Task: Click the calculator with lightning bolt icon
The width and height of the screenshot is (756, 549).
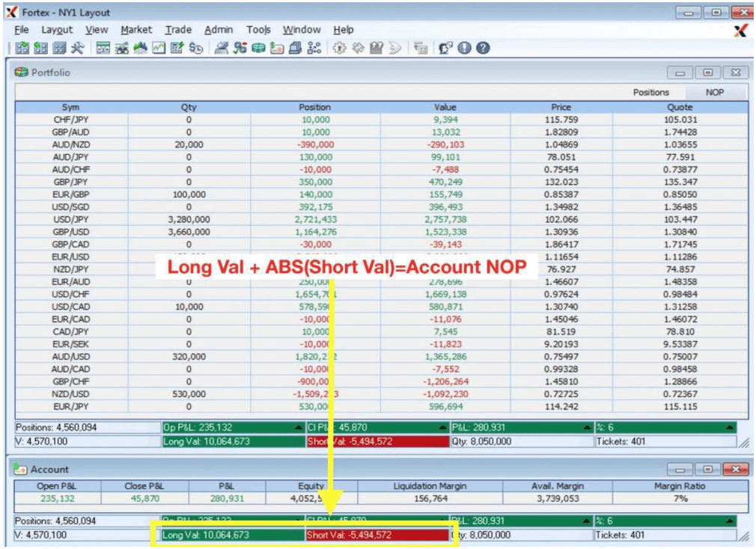Action: pyautogui.click(x=177, y=48)
